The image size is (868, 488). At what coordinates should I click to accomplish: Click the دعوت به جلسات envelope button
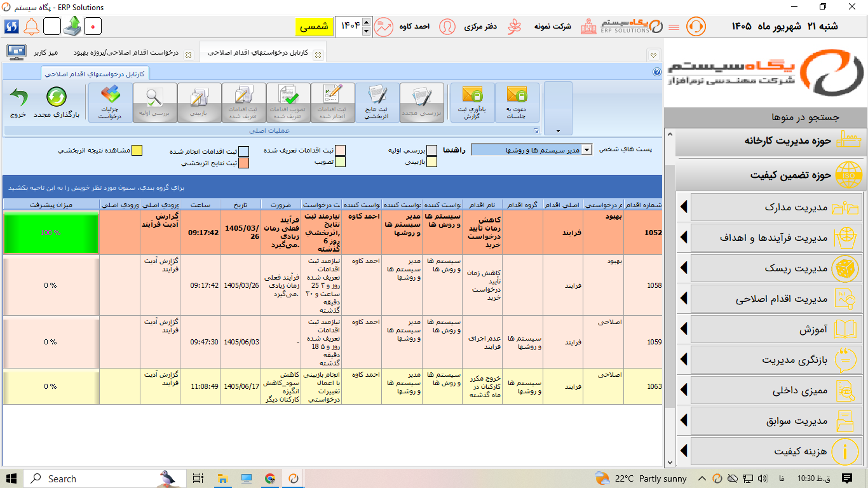tap(517, 102)
